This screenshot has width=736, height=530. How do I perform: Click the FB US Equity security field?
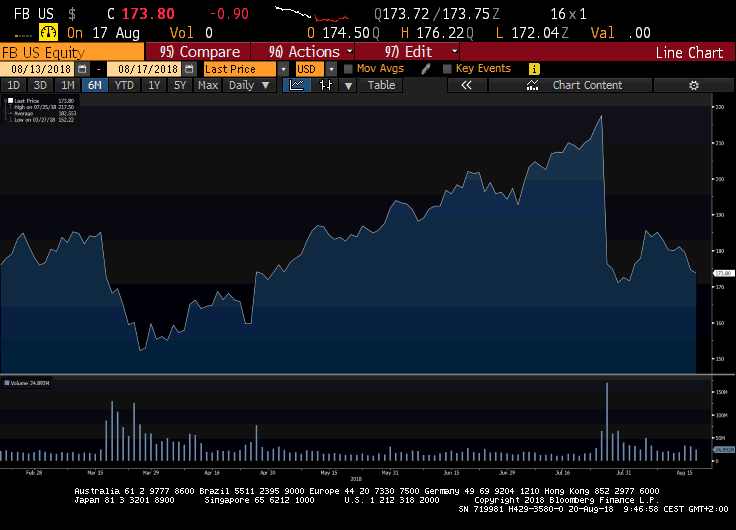72,52
